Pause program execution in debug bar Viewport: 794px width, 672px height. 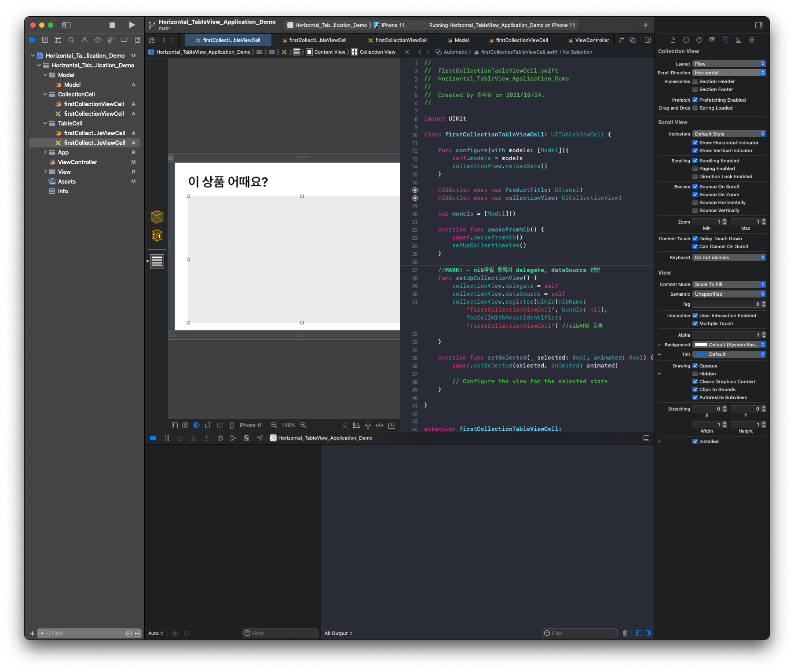pyautogui.click(x=167, y=438)
